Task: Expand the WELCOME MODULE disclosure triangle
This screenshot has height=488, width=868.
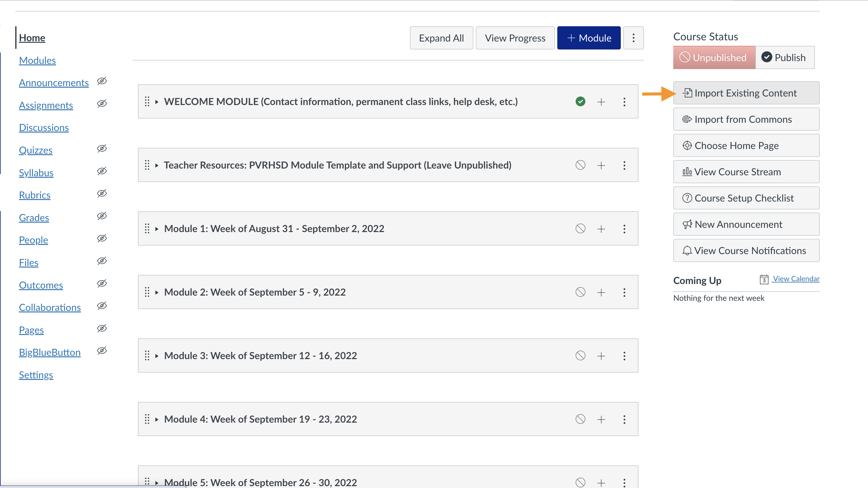Action: click(157, 102)
